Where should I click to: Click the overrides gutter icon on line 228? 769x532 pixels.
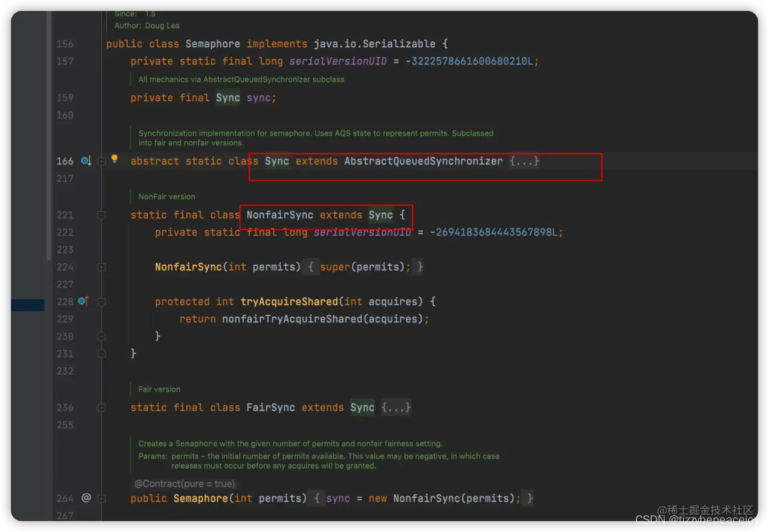coord(83,302)
